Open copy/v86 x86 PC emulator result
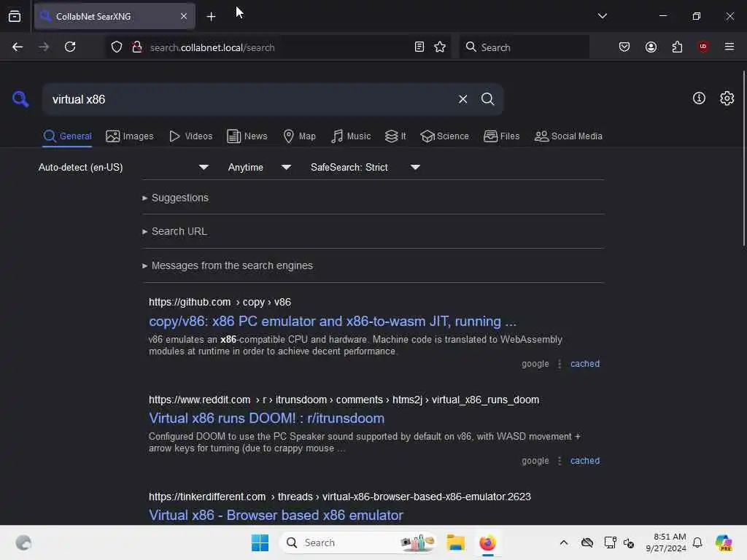Viewport: 747px width, 560px height. [333, 322]
